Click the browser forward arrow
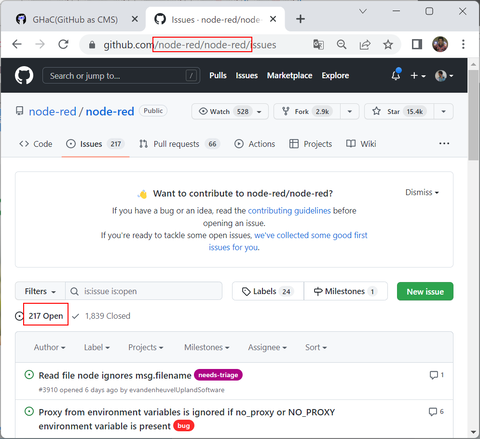 (x=40, y=44)
